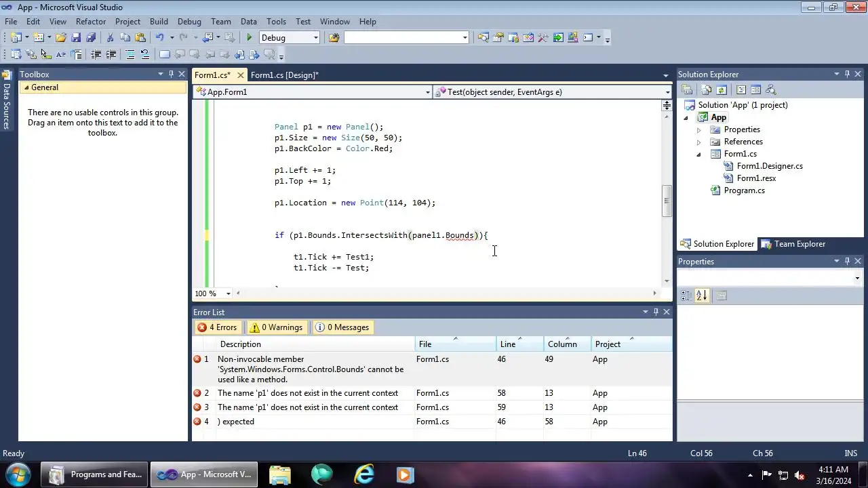
Task: Cut selection with the scissors icon
Action: coord(110,38)
